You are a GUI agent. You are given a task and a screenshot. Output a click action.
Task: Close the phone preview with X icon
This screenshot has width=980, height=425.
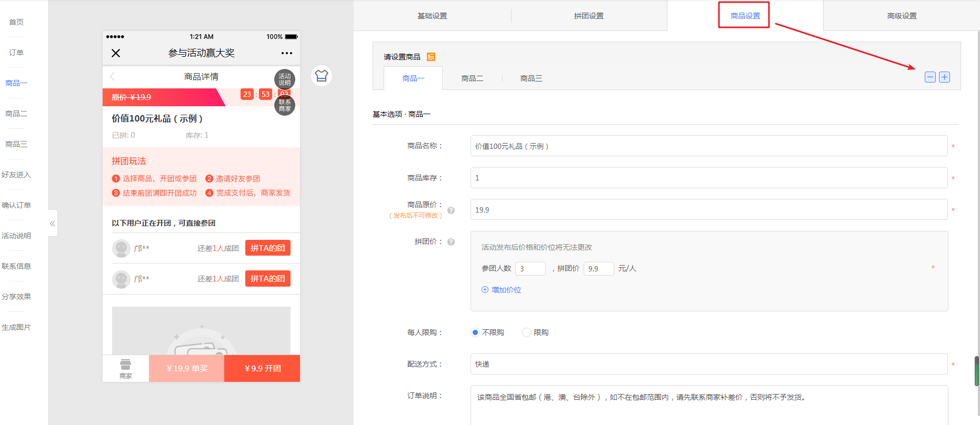(x=116, y=53)
